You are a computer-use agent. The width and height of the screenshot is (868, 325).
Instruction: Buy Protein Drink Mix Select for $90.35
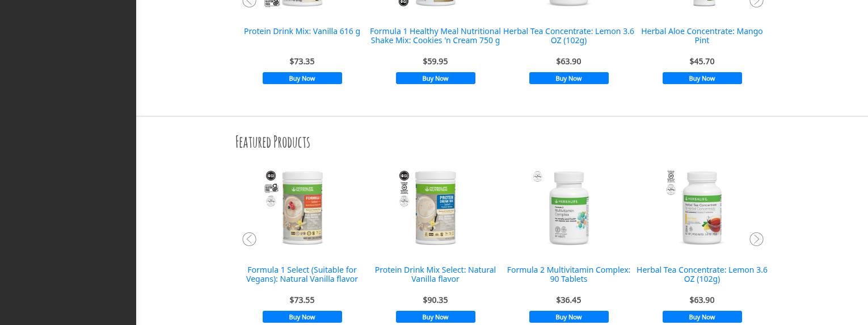[436, 317]
